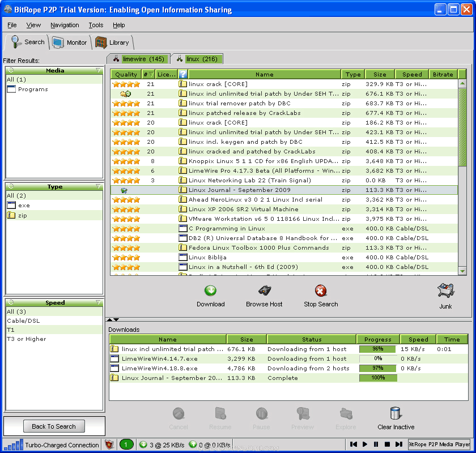Viewport: 476px width, 453px height.
Task: Filter speed by T3 or Higher
Action: tap(54, 339)
